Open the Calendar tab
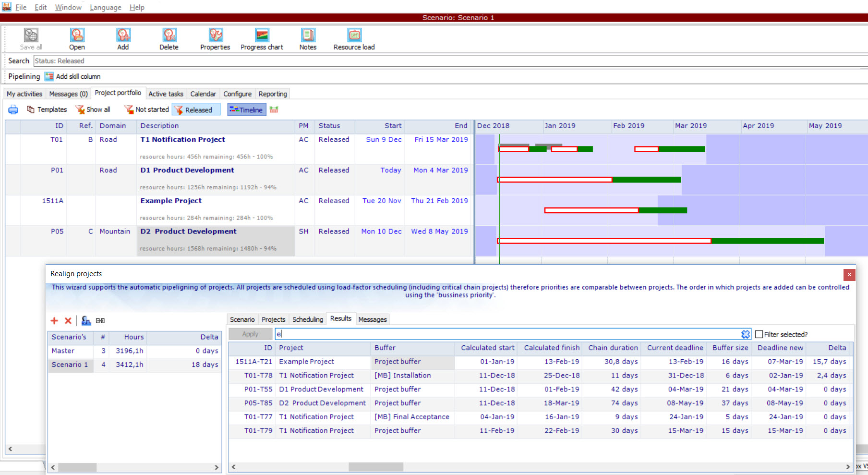868x475 pixels. click(x=203, y=94)
